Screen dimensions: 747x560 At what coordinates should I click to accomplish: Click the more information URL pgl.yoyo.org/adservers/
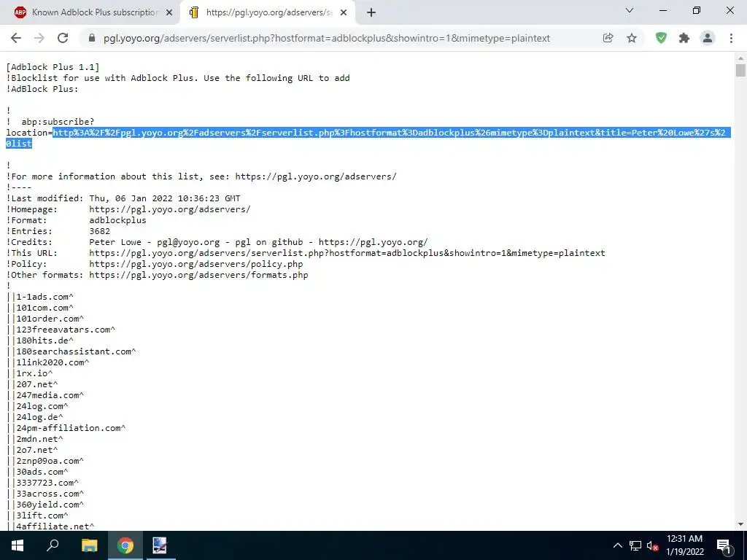coord(315,176)
